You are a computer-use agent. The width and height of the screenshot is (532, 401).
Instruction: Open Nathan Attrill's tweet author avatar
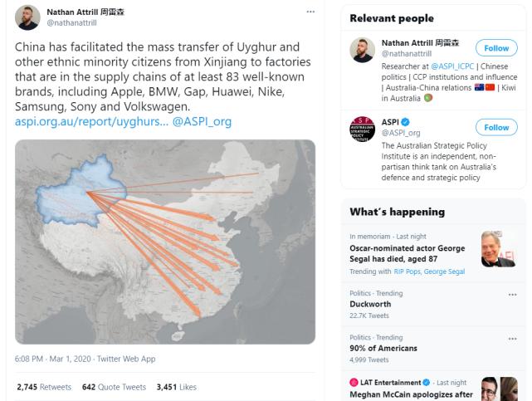click(x=28, y=17)
